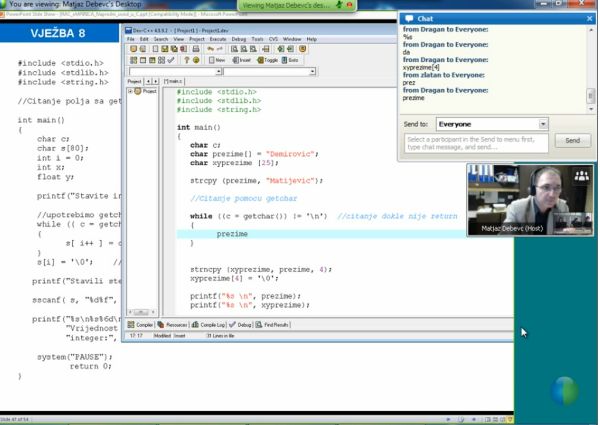The height and width of the screenshot is (425, 600).
Task: Click the Project options icon
Action: [303, 49]
